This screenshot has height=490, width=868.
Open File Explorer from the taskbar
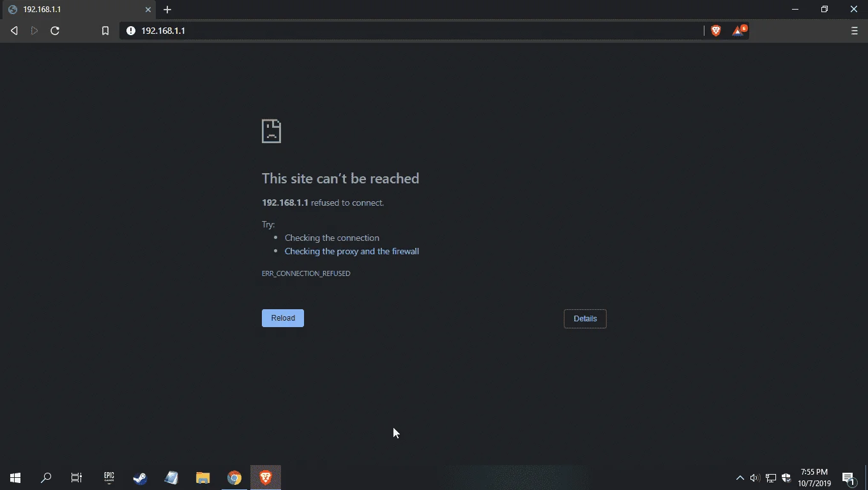click(202, 478)
